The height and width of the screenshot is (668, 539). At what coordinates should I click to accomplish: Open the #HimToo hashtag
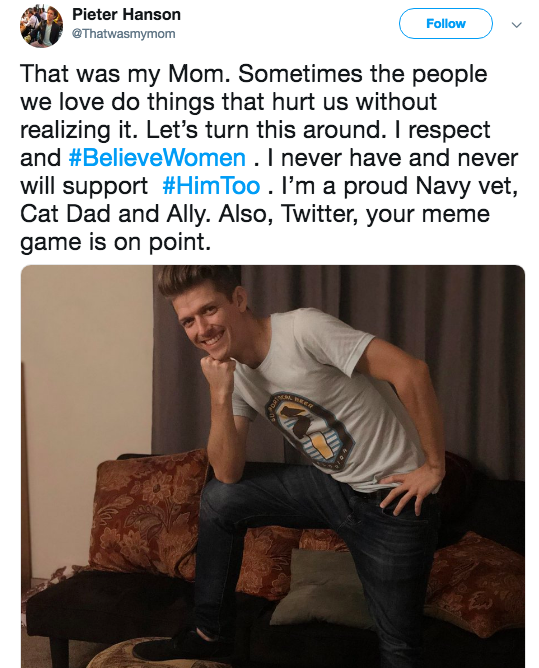pos(211,186)
